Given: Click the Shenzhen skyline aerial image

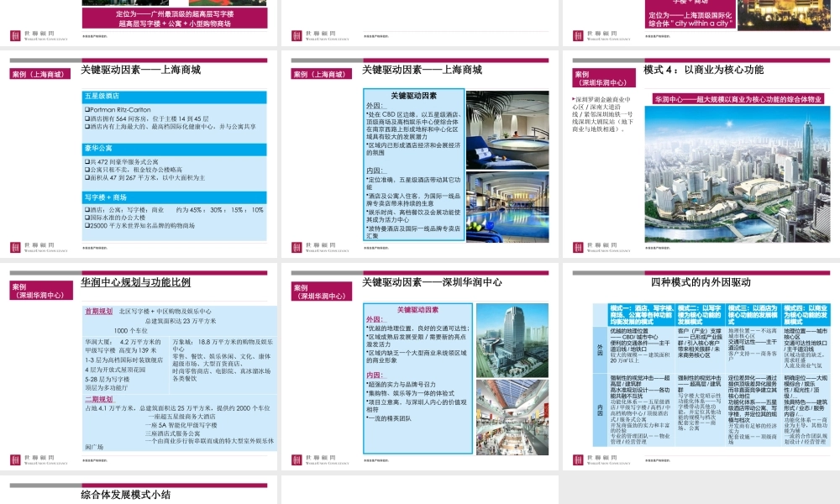Looking at the screenshot, I should coord(738,174).
